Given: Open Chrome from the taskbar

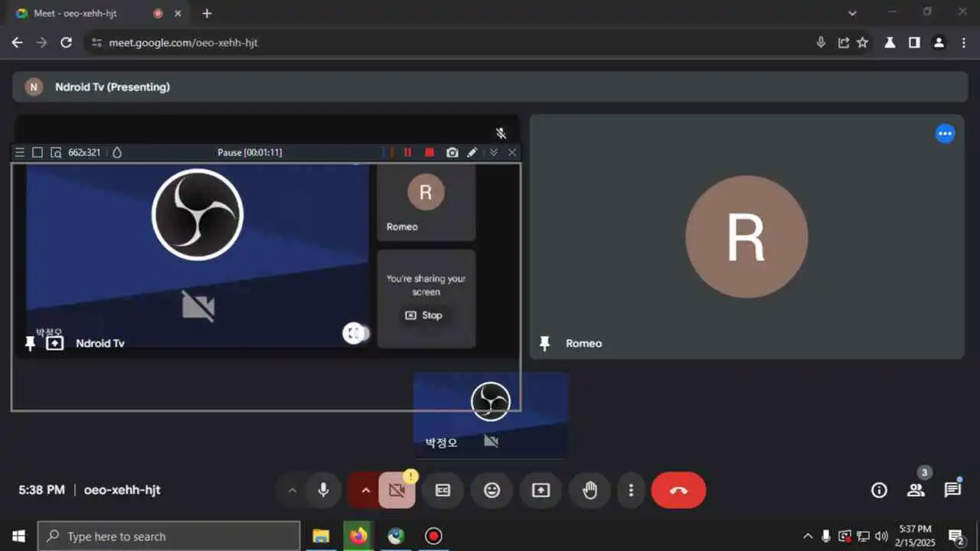Looking at the screenshot, I should coord(396,536).
